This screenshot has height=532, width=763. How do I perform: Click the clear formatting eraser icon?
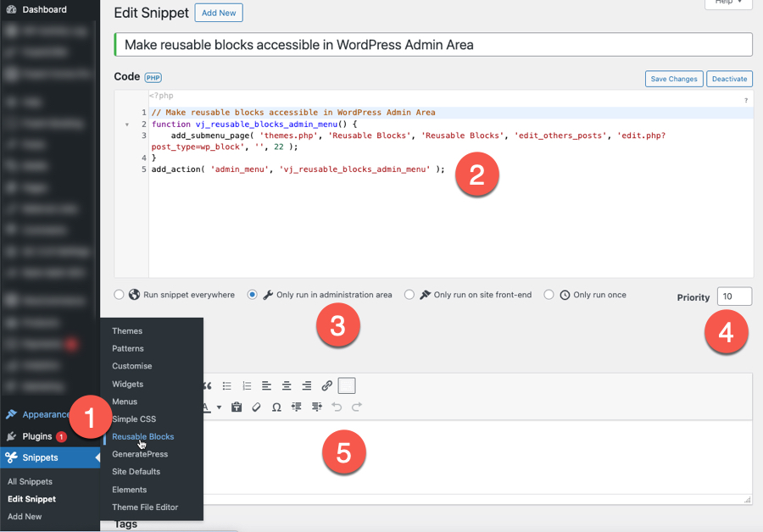pyautogui.click(x=256, y=407)
